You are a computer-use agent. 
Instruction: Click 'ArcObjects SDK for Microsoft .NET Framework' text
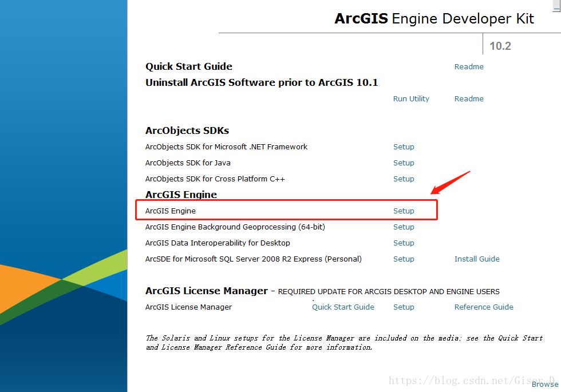pyautogui.click(x=226, y=147)
